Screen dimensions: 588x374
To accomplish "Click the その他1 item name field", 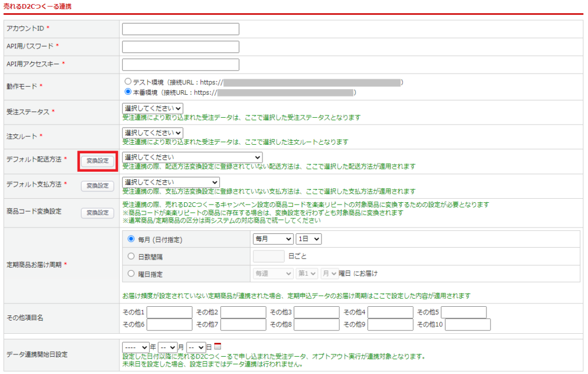I will pos(169,313).
